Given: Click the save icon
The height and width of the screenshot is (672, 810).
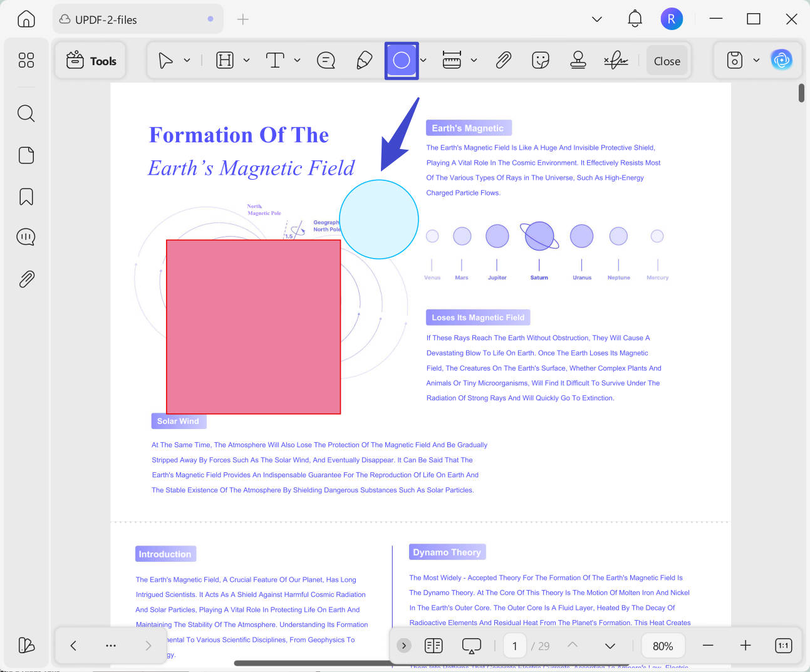Looking at the screenshot, I should point(735,60).
